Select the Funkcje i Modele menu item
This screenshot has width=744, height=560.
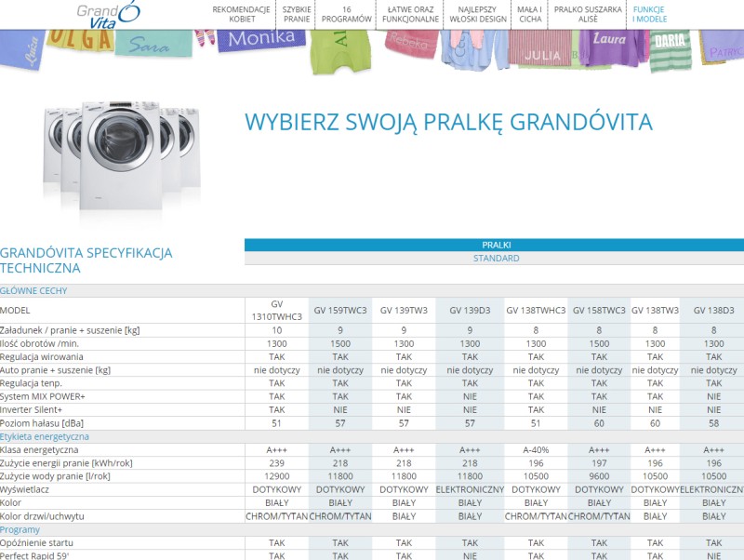pyautogui.click(x=649, y=14)
